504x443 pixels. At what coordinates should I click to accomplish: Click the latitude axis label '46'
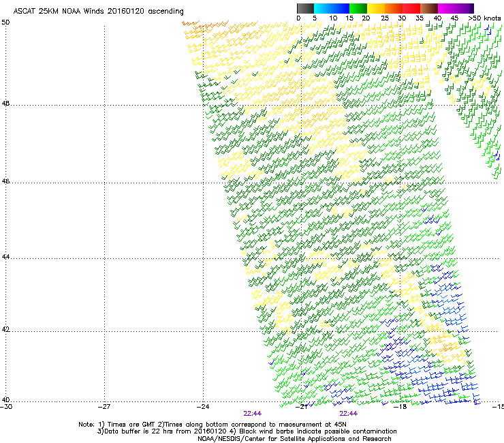pyautogui.click(x=5, y=181)
